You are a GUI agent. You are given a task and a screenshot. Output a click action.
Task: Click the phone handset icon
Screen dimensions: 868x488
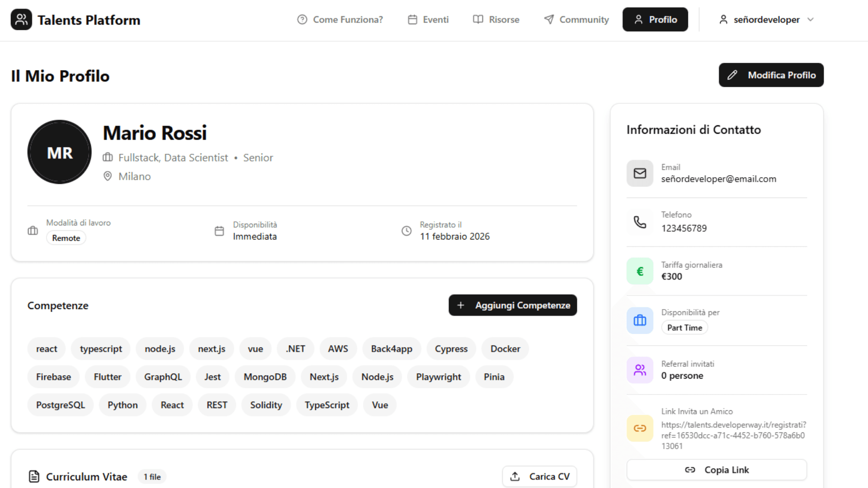pyautogui.click(x=640, y=222)
